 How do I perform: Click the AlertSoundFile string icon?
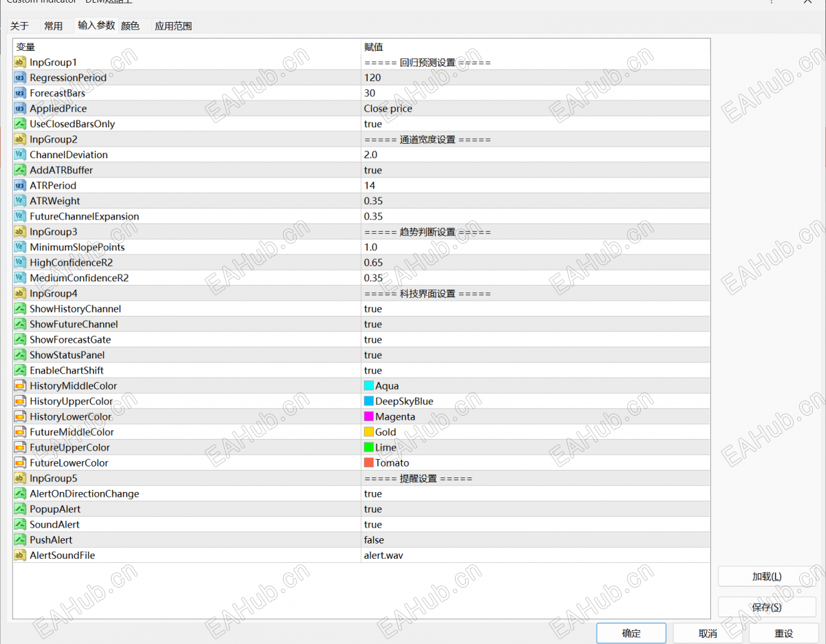tap(20, 555)
